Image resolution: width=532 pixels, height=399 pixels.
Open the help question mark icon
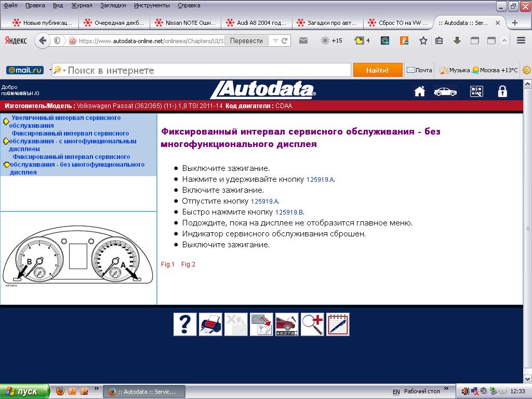point(185,324)
